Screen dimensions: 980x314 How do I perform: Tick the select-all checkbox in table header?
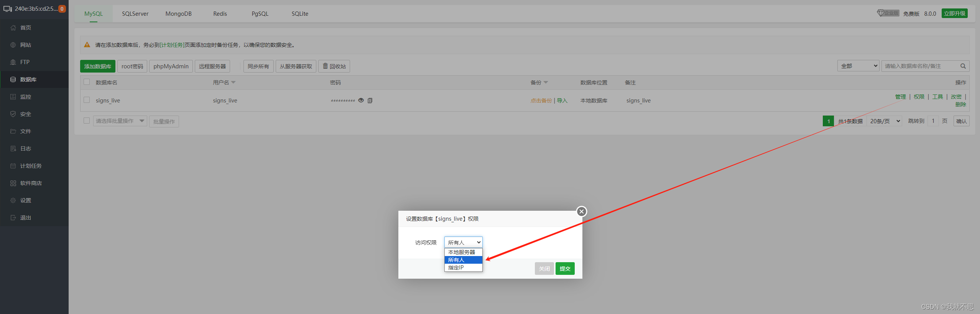click(87, 82)
